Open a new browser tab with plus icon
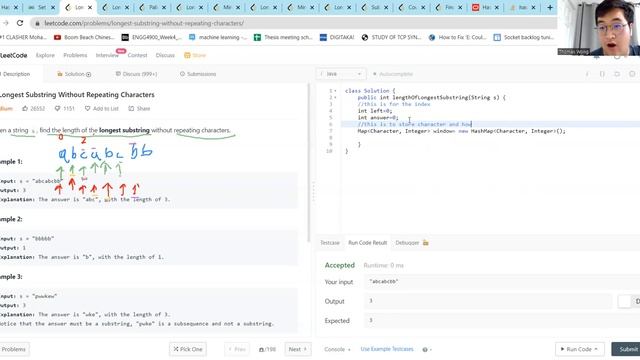Image resolution: width=640 pixels, height=360 pixels. click(550, 7)
